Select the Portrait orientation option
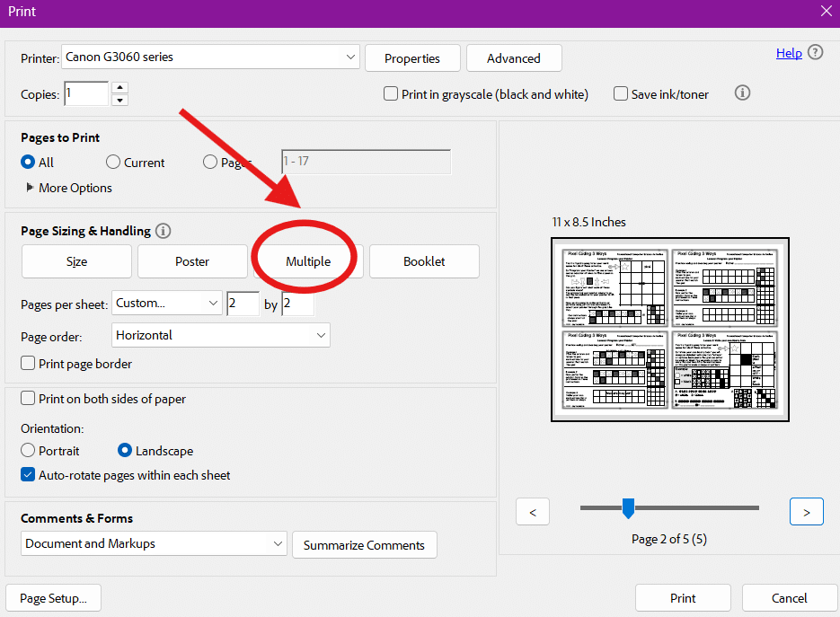840x617 pixels. pos(29,451)
